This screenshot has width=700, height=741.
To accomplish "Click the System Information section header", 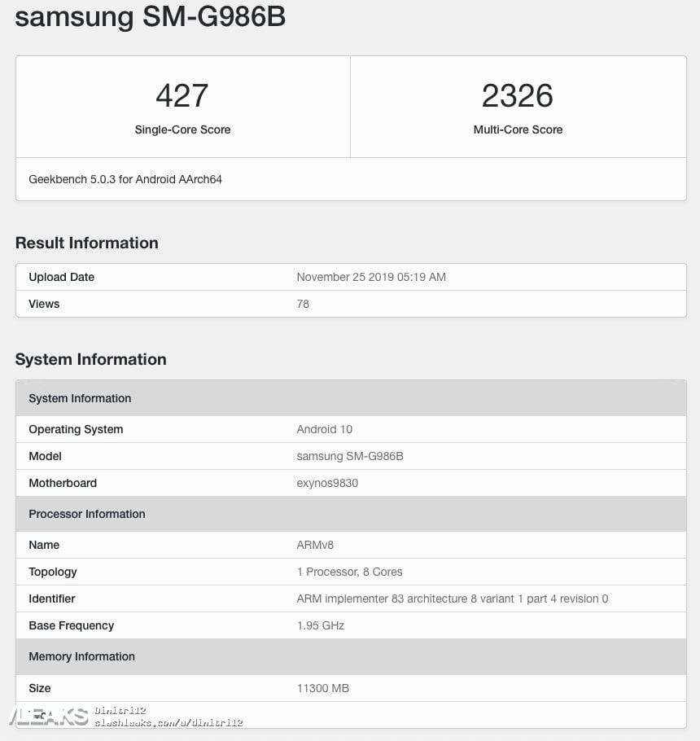I will point(90,359).
